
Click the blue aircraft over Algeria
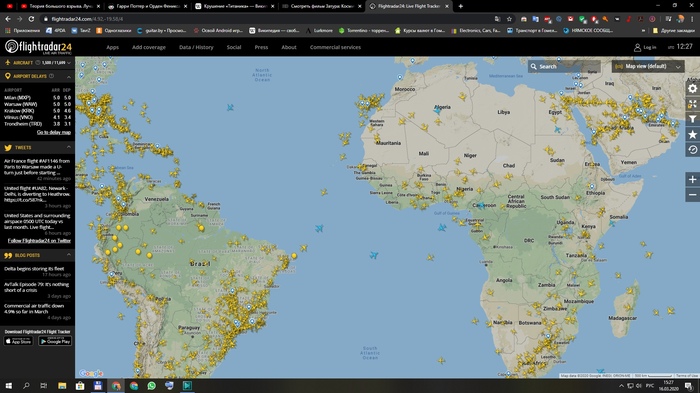pos(438,110)
